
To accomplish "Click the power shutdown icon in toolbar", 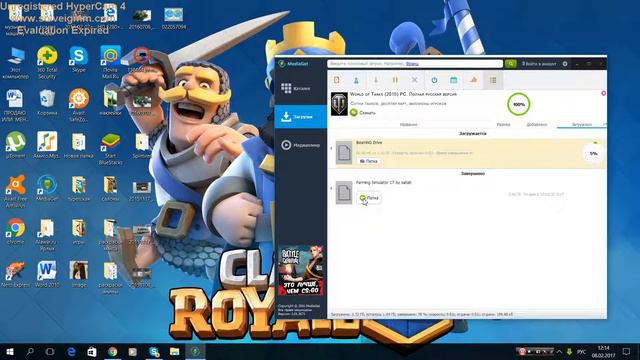I will pyautogui.click(x=434, y=80).
